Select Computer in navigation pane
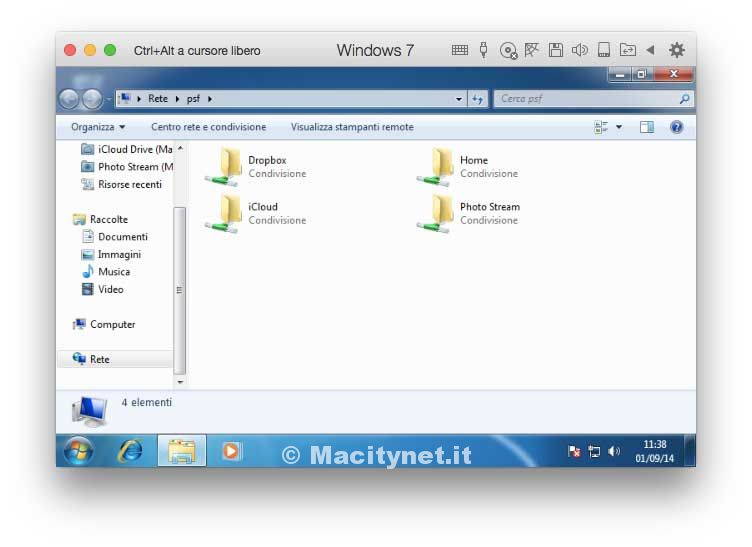 pyautogui.click(x=104, y=325)
